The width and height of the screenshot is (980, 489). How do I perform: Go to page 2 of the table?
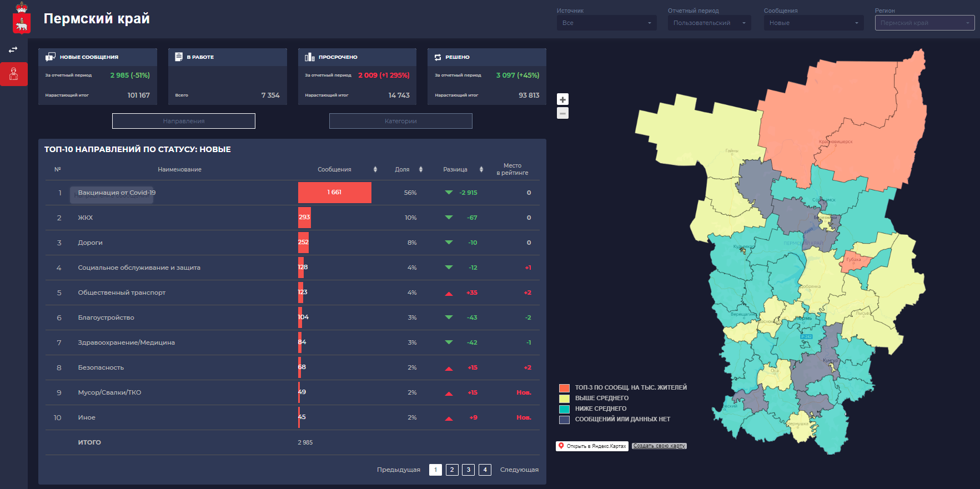tap(452, 470)
